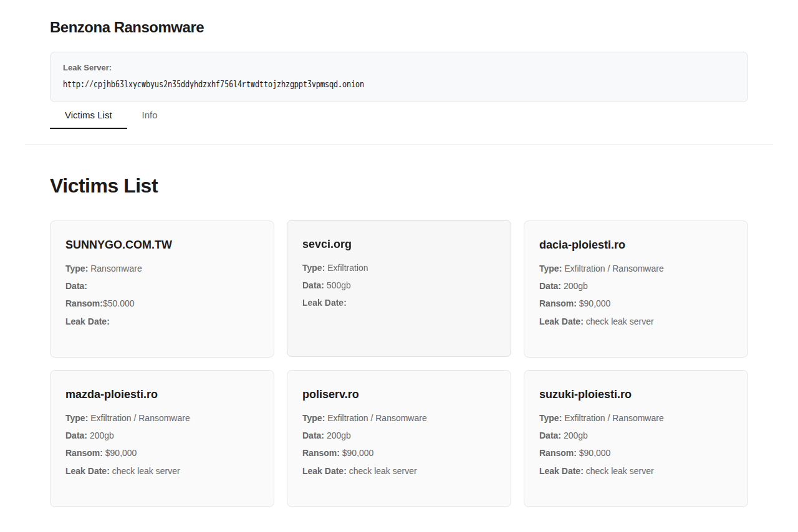Select the mazda-ploiesti.ro card heading
The height and width of the screenshot is (532, 798).
click(x=111, y=394)
